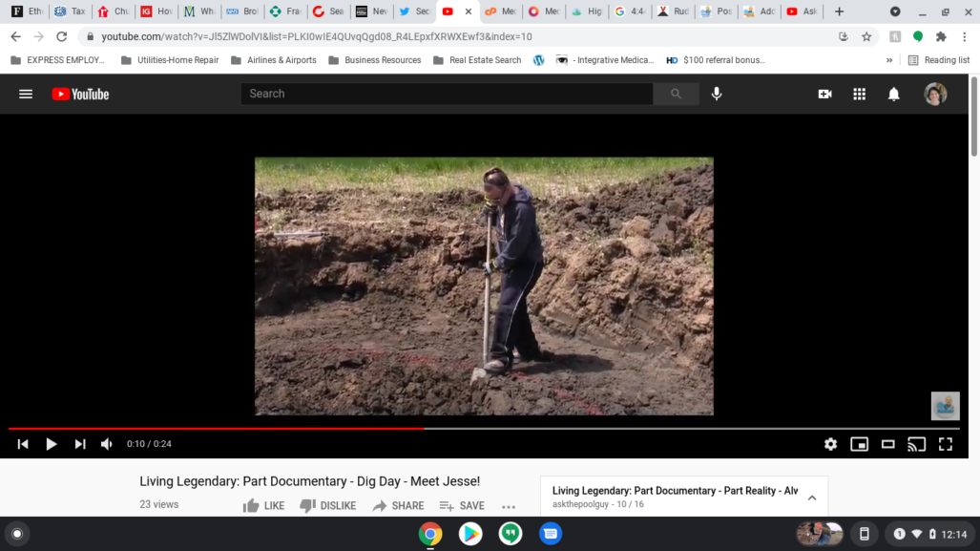Viewport: 980px width, 551px height.
Task: Skip to the next video in playlist
Action: coord(80,444)
